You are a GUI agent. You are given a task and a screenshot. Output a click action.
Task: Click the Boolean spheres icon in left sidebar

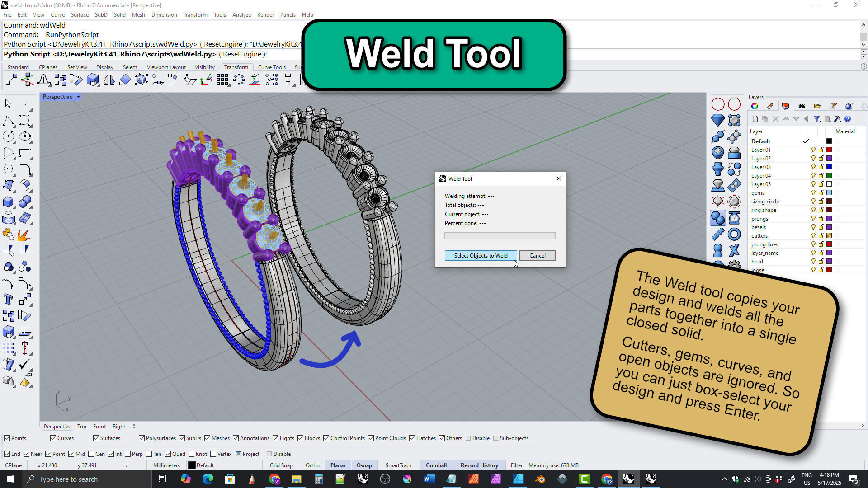(x=25, y=202)
